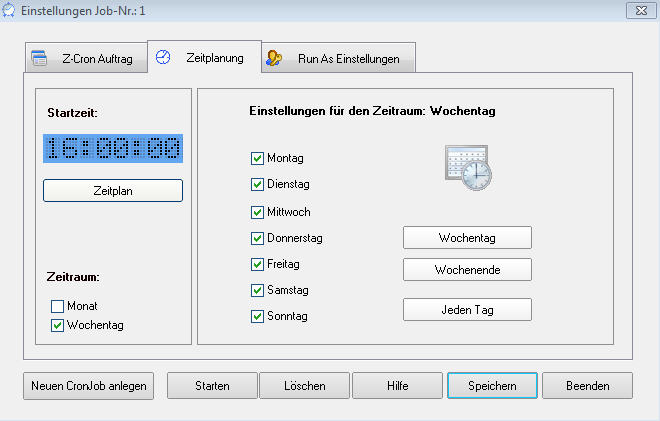Click the Wochenende preset button
660x421 pixels.
(x=467, y=269)
